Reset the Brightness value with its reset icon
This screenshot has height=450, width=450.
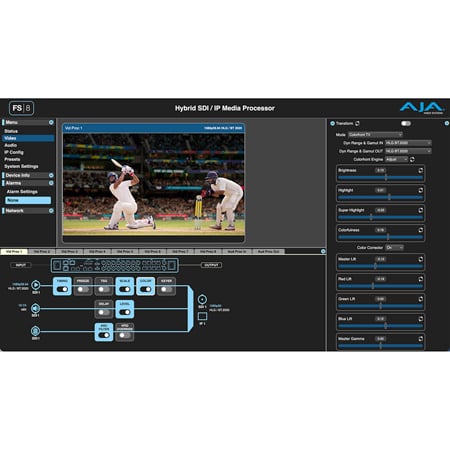(x=420, y=170)
